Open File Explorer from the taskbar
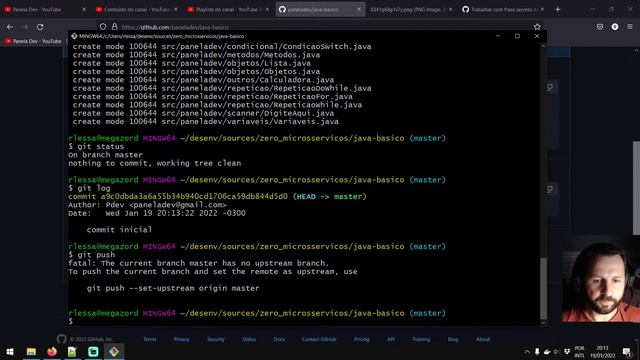Screen dimensions: 640x360 click(x=31, y=351)
